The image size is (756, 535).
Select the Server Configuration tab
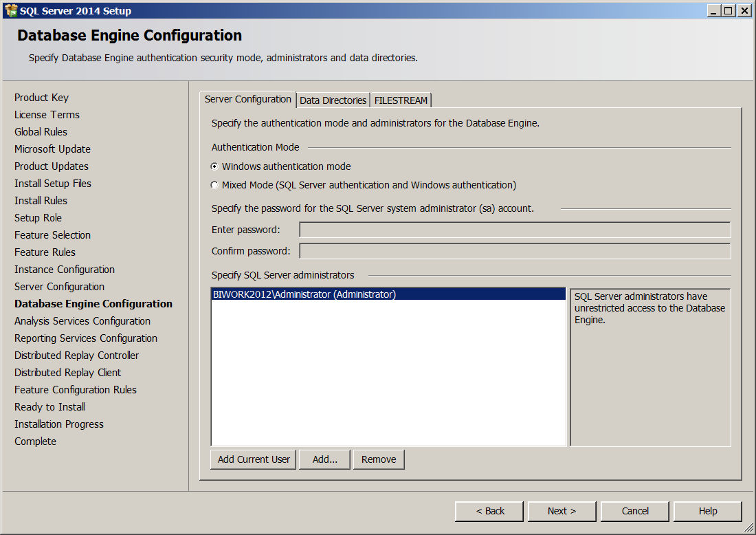pyautogui.click(x=248, y=99)
